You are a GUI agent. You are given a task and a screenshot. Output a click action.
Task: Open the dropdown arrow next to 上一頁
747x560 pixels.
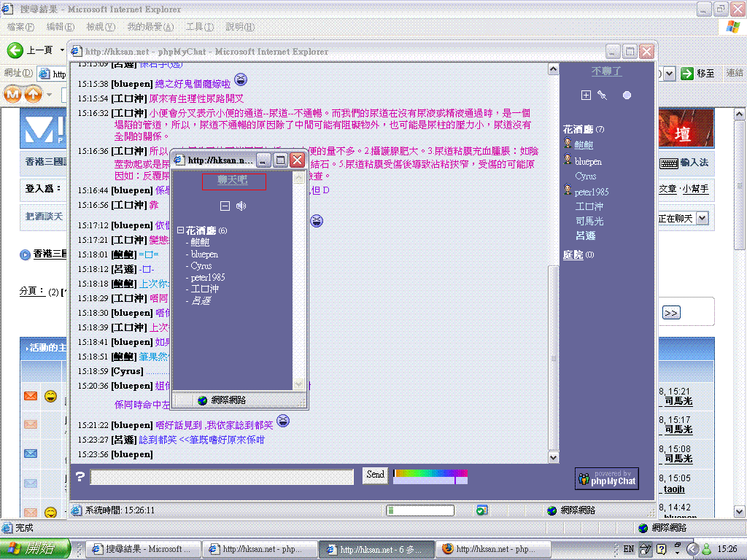point(62,50)
